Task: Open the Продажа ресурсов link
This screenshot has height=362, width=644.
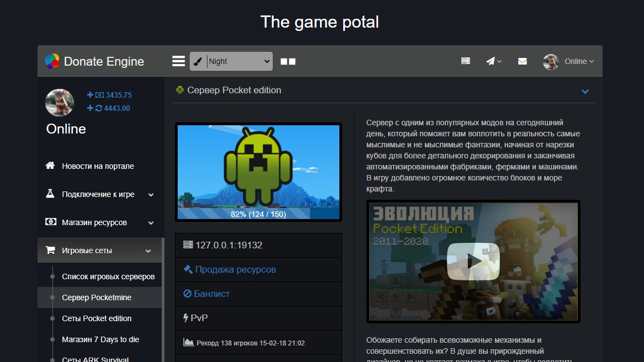Action: click(x=235, y=269)
